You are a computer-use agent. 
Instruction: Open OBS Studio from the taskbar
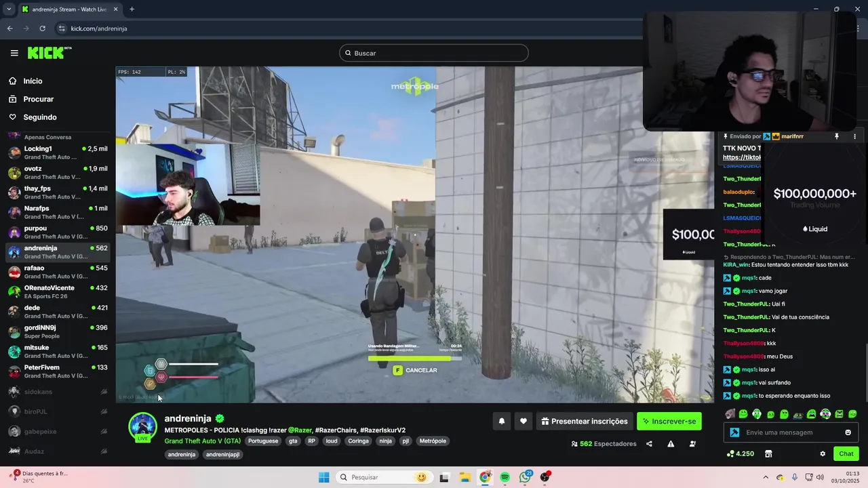pos(545,477)
